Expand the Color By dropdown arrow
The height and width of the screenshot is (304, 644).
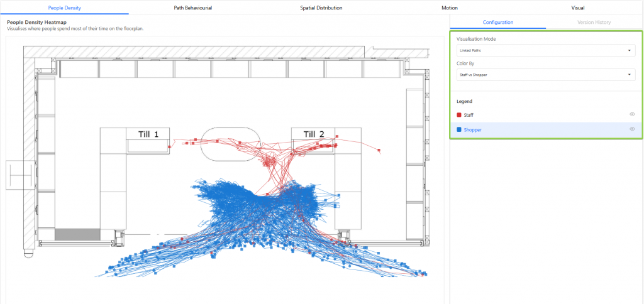point(630,75)
